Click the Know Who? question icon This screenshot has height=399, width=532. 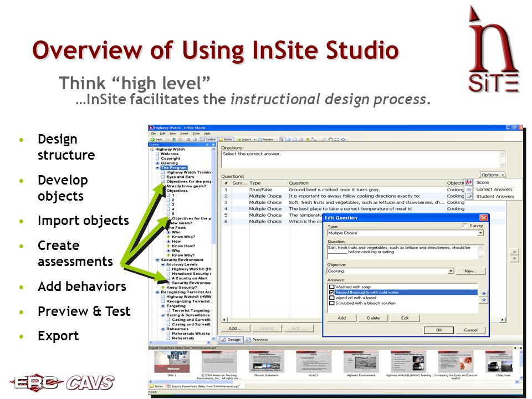tap(168, 237)
